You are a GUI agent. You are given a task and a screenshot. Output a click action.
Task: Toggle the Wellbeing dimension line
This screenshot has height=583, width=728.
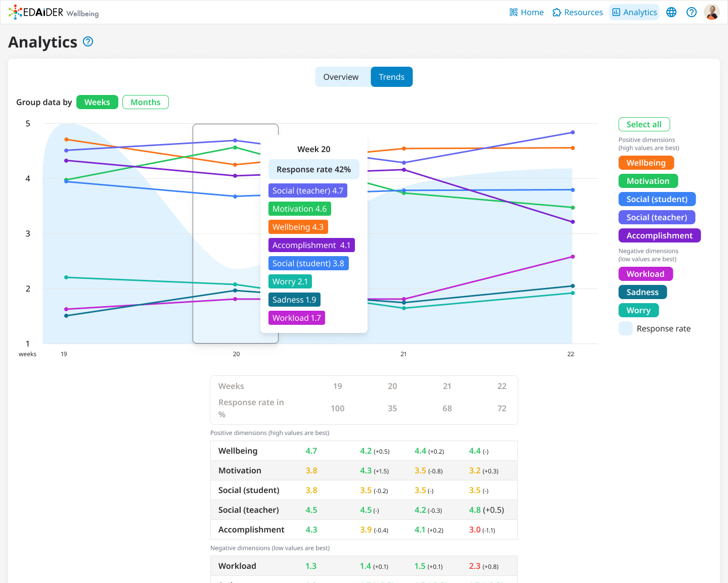tap(646, 163)
